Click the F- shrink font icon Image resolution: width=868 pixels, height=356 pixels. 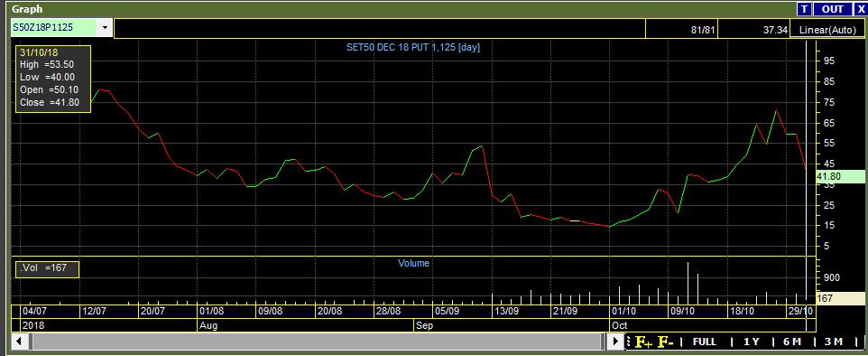(665, 342)
